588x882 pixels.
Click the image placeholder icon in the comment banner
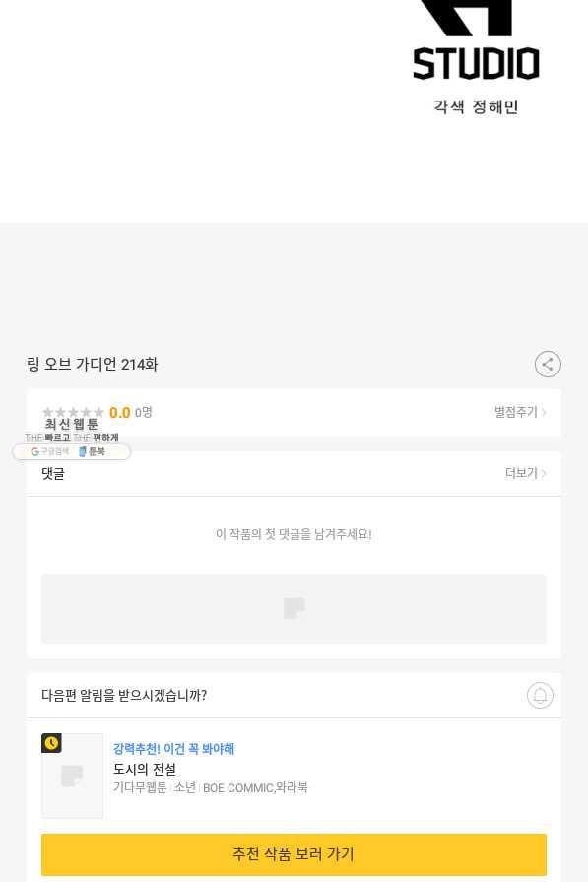pos(294,608)
